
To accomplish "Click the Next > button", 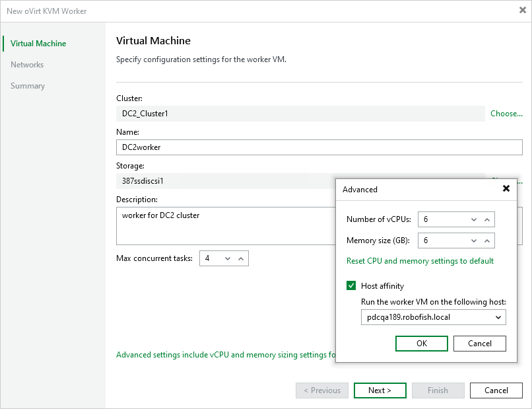I will click(380, 390).
